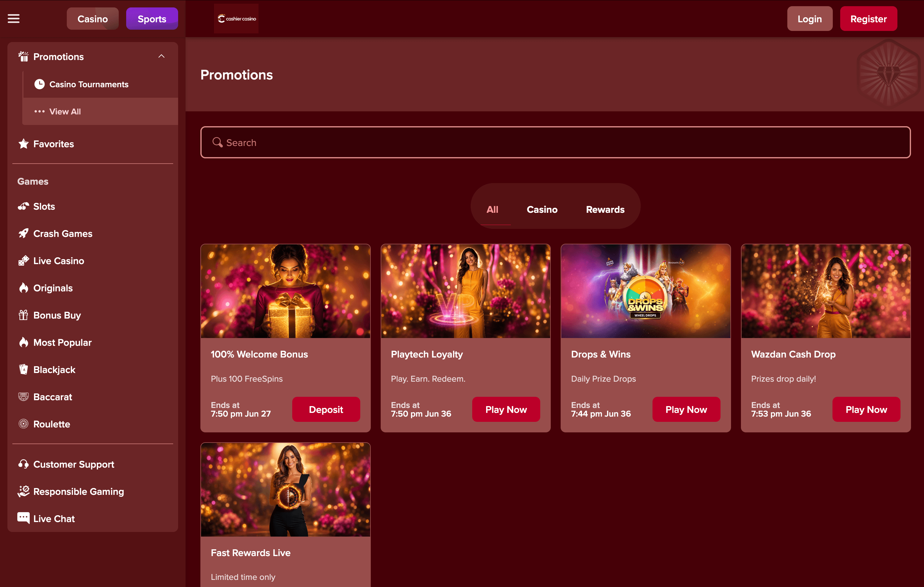The image size is (924, 587).
Task: Collapse the Promotions sidebar section chevron
Action: click(161, 56)
